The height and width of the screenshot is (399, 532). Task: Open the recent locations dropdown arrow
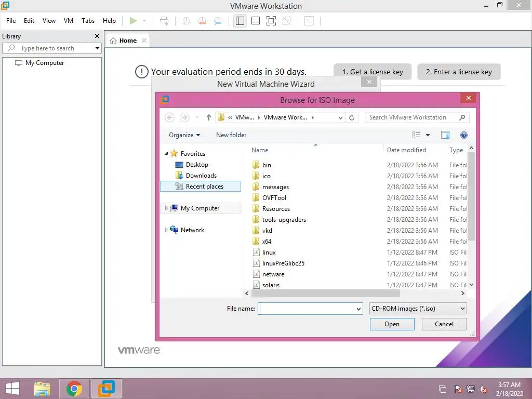(197, 117)
